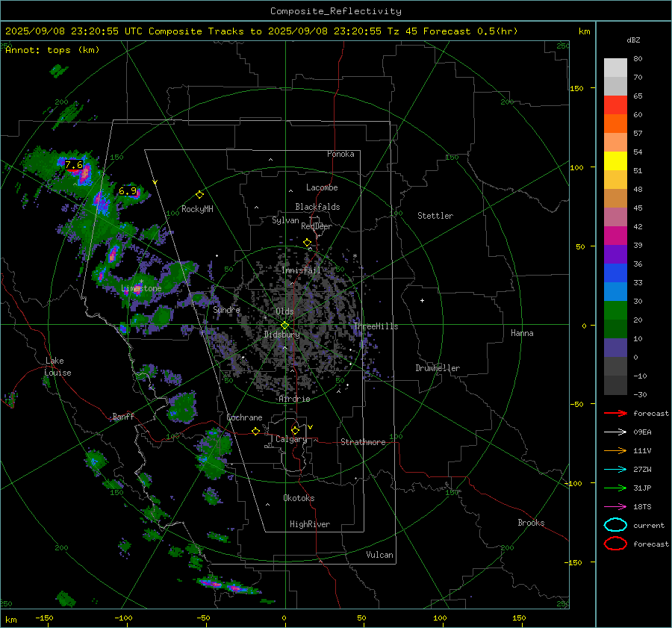672x628 pixels.
Task: Click the yellow diamond marker near RedDeer
Action: (x=307, y=243)
